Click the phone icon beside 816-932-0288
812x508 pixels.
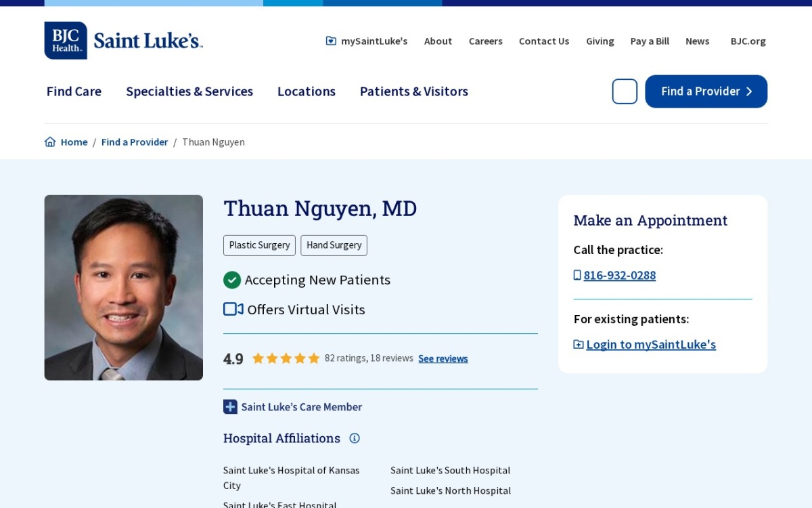pyautogui.click(x=577, y=275)
